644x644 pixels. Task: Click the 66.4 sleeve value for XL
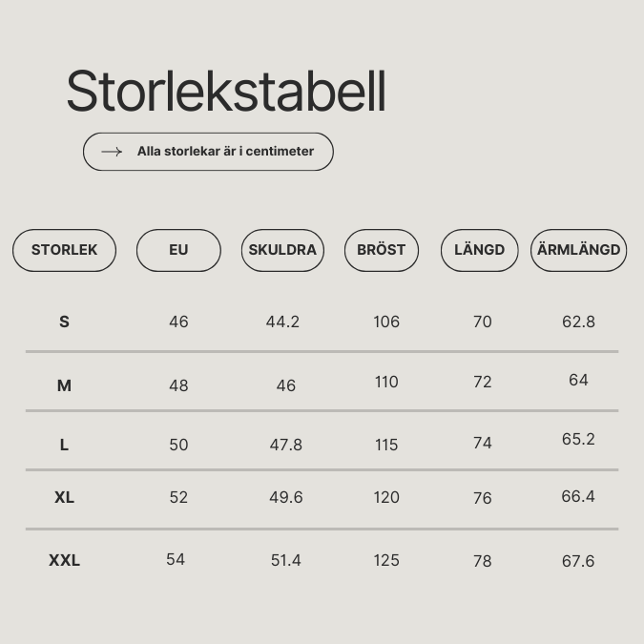point(578,496)
